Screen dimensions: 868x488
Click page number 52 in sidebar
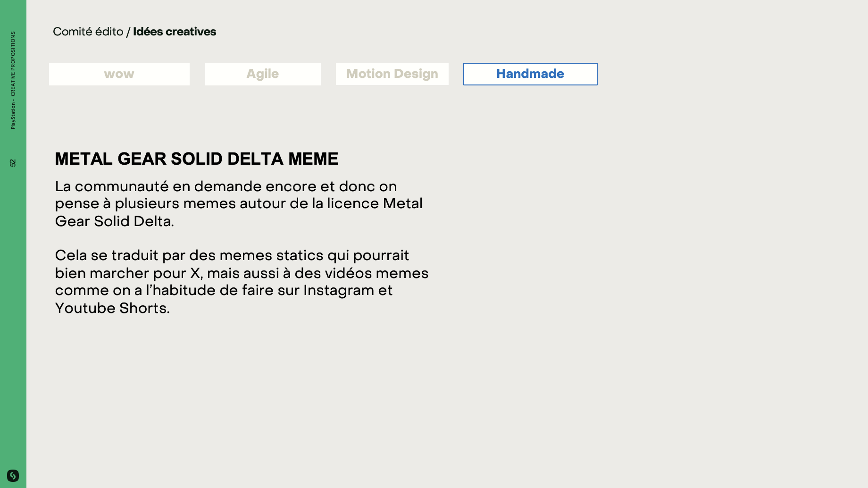[x=13, y=163]
